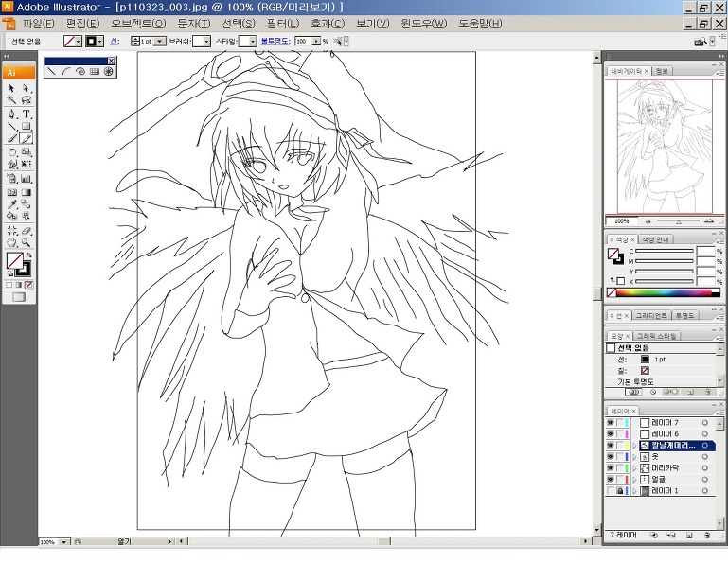Click the 불투명도 opacity link
728x563 pixels.
275,42
